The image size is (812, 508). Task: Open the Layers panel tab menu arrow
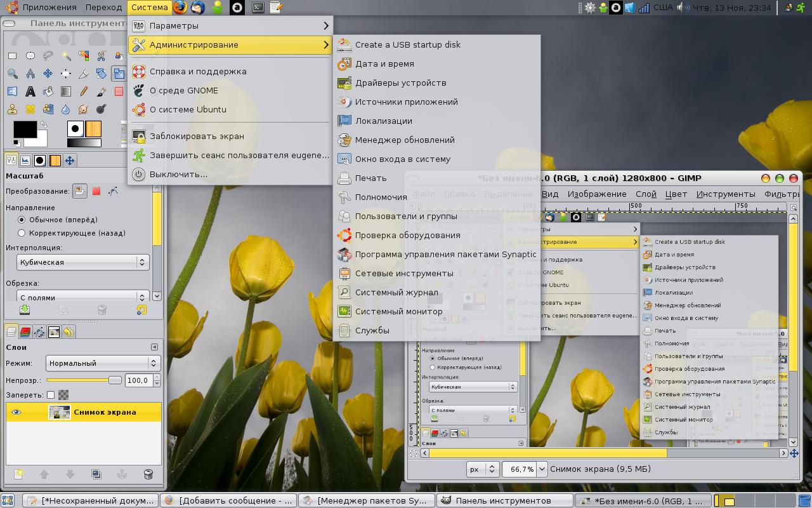[x=154, y=347]
